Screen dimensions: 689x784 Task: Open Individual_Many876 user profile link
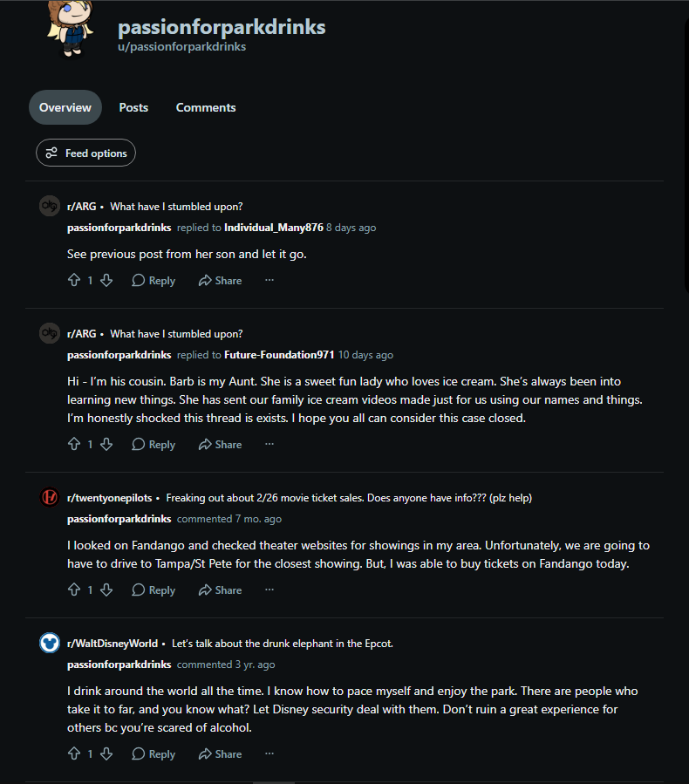tap(274, 228)
